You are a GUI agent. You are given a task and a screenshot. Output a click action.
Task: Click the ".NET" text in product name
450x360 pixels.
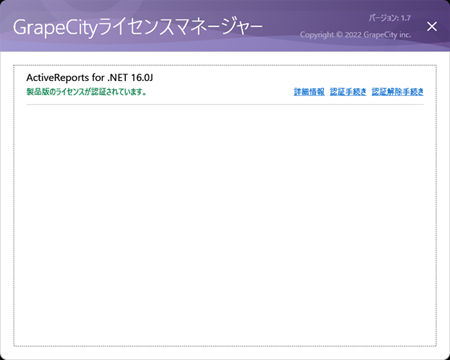pos(118,78)
